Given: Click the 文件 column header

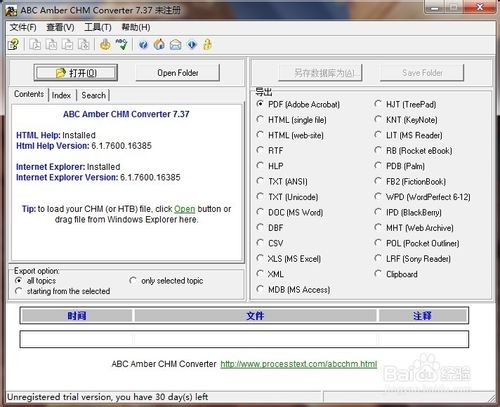Looking at the screenshot, I should pyautogui.click(x=255, y=316).
